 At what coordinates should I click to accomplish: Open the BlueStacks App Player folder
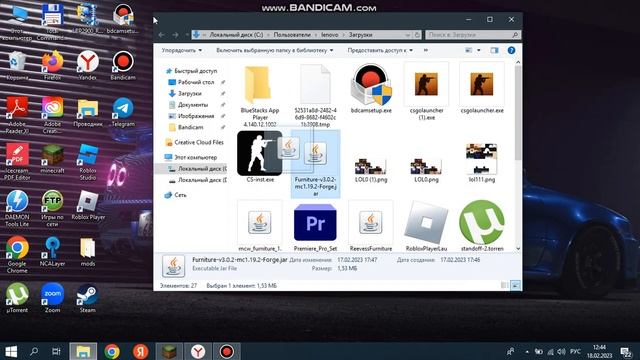(260, 96)
